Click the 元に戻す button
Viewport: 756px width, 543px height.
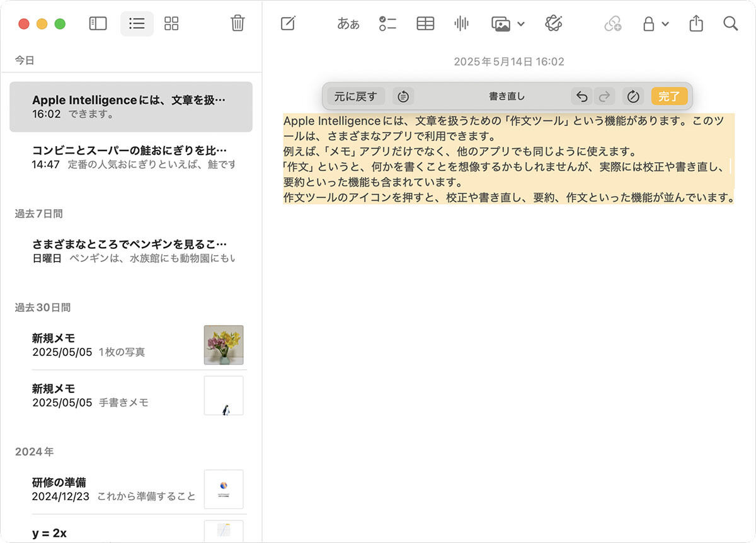(x=356, y=96)
